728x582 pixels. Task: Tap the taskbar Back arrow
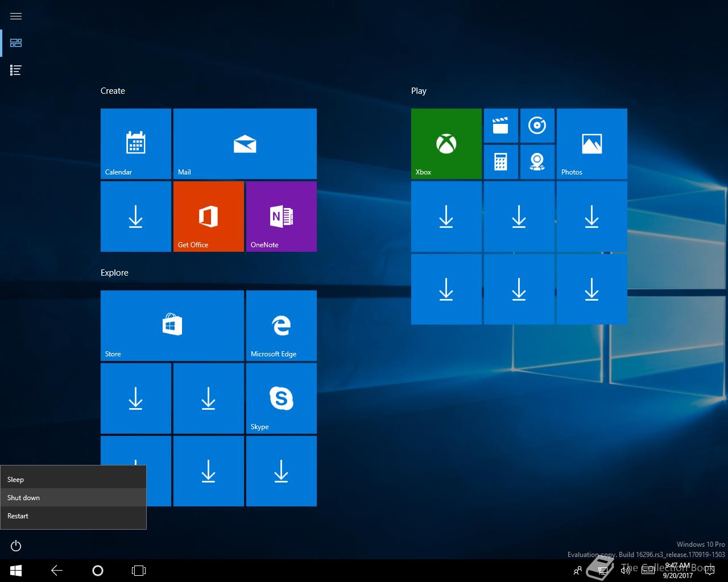pos(57,571)
